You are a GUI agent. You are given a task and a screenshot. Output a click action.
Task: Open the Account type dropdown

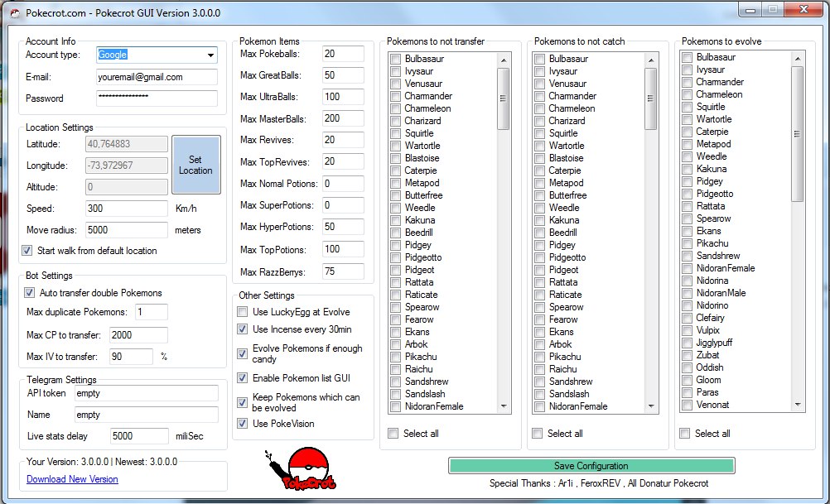(x=210, y=55)
